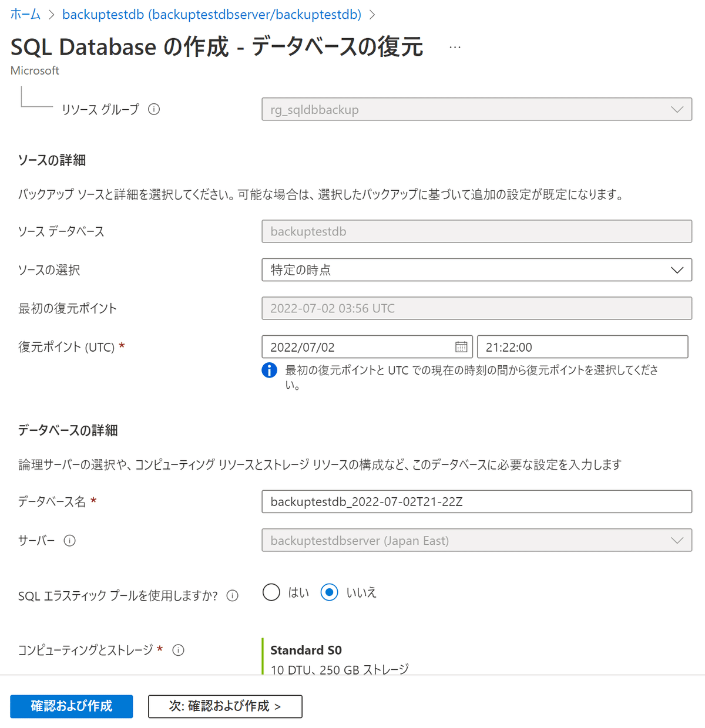Open the backuptestdb breadcrumb link

point(211,15)
